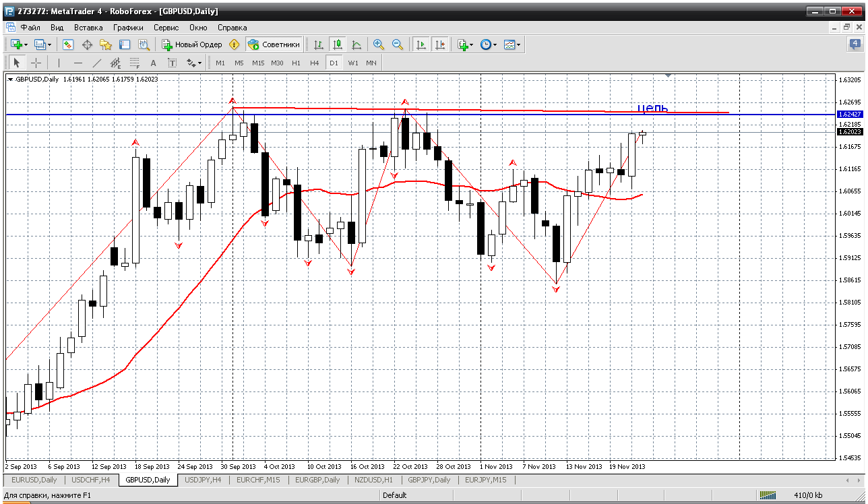Screen dimensions: 868x504
Task: Show the Market Watch window
Action: pyautogui.click(x=68, y=44)
